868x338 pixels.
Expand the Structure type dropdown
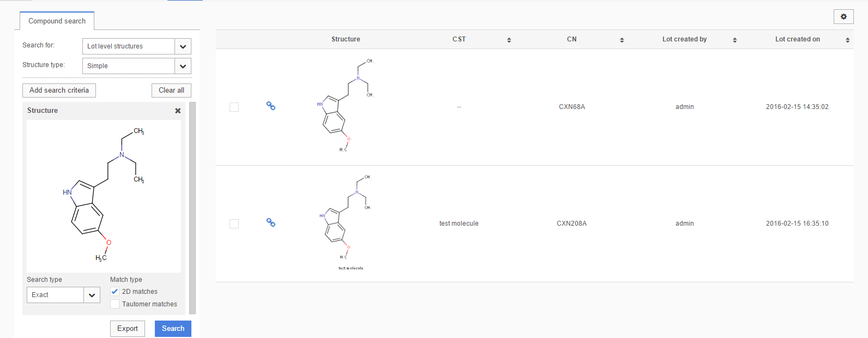[x=183, y=66]
